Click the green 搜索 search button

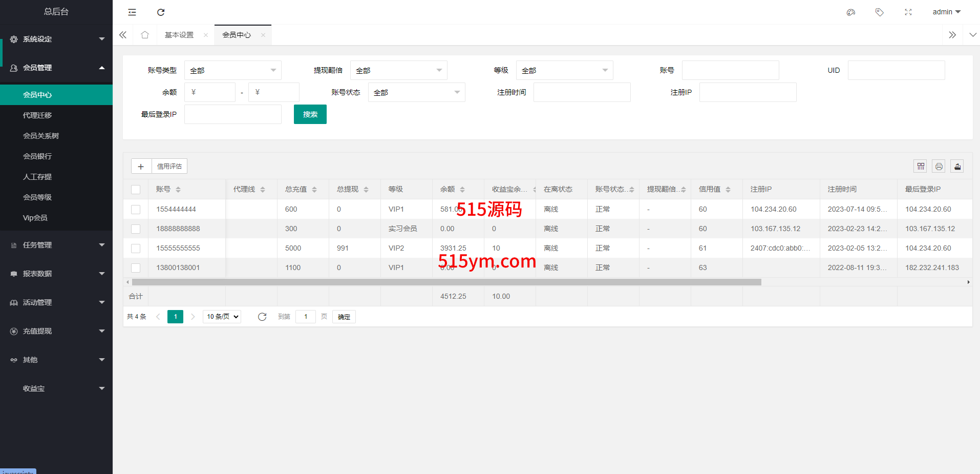coord(310,114)
